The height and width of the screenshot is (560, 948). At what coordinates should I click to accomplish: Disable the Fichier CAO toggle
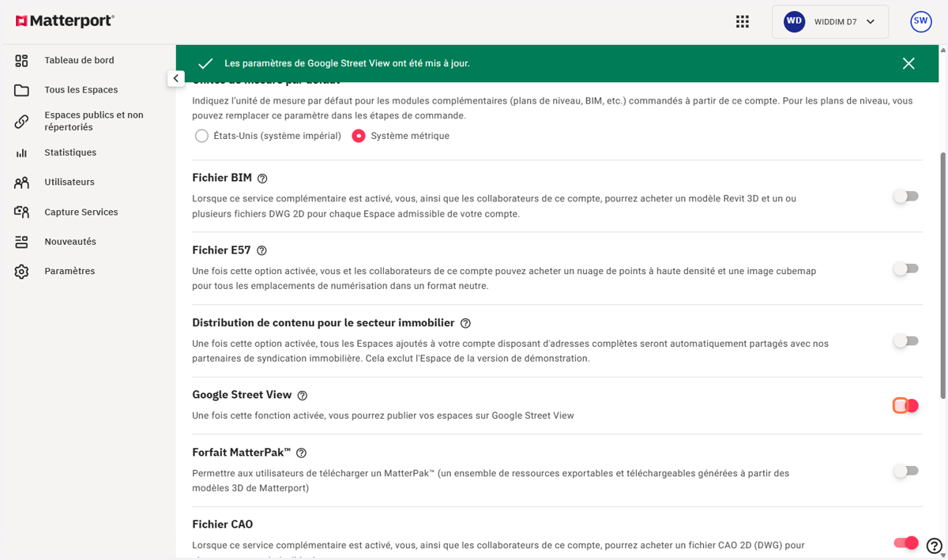pyautogui.click(x=905, y=543)
